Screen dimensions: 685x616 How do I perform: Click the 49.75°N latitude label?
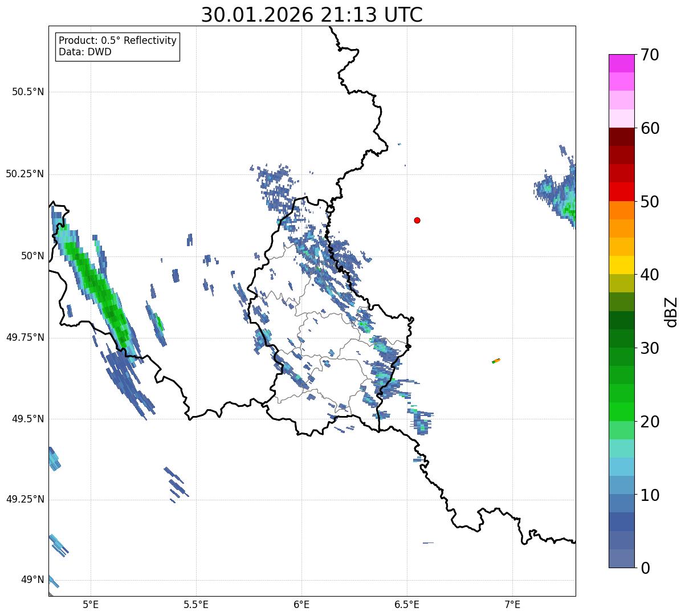tap(25, 337)
